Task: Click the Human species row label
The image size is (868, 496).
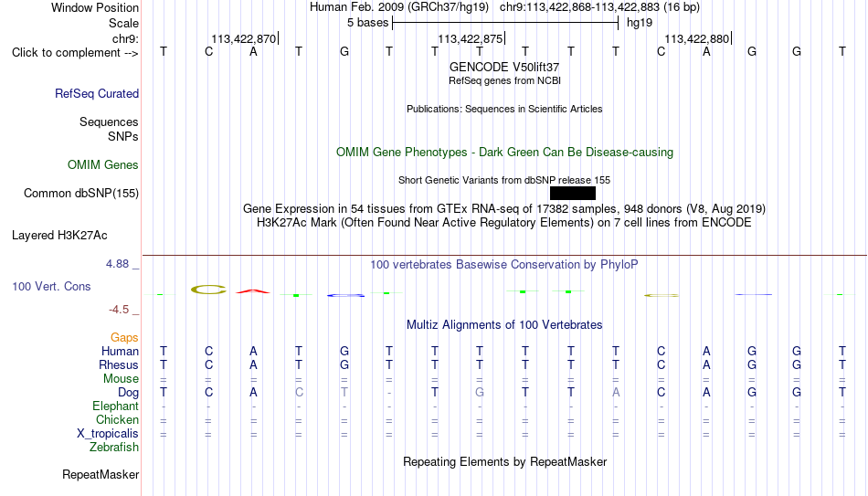Action: click(x=120, y=351)
